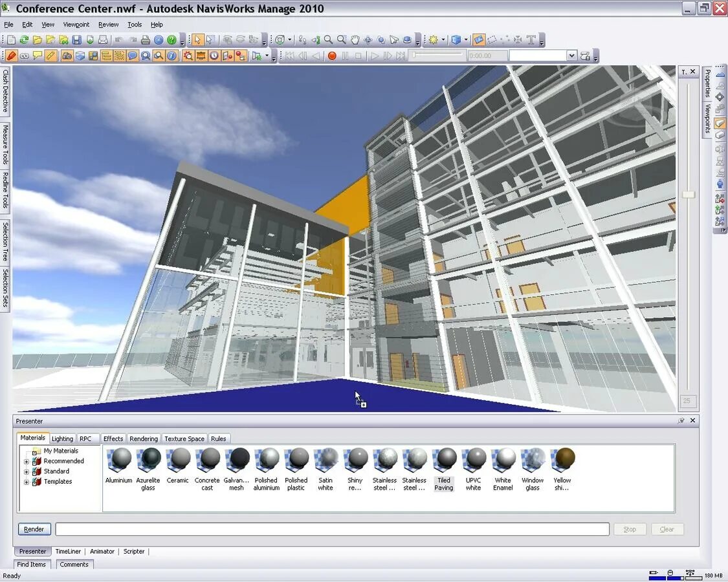728x582 pixels.
Task: Switch to the Lighting tab
Action: tap(62, 438)
